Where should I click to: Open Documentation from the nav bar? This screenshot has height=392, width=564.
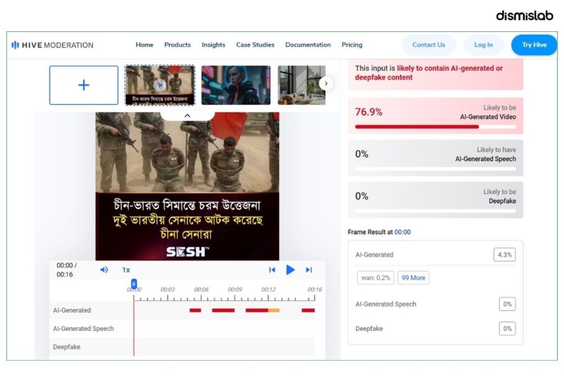(308, 45)
